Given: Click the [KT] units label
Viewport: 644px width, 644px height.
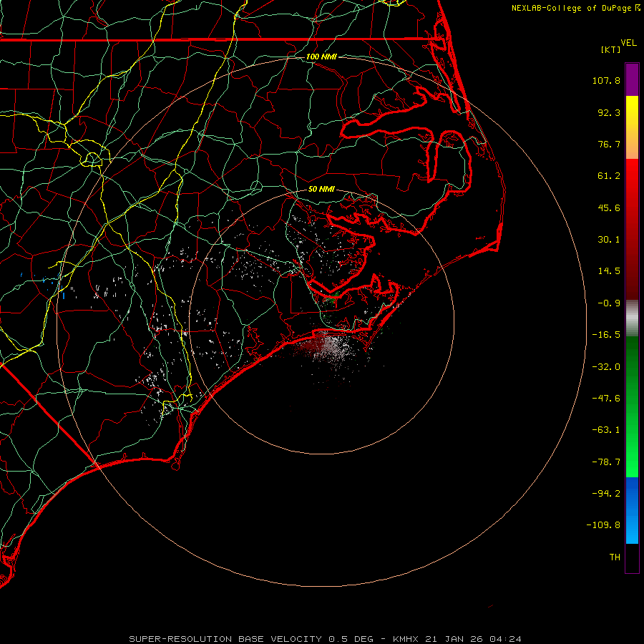Looking at the screenshot, I should (611, 49).
